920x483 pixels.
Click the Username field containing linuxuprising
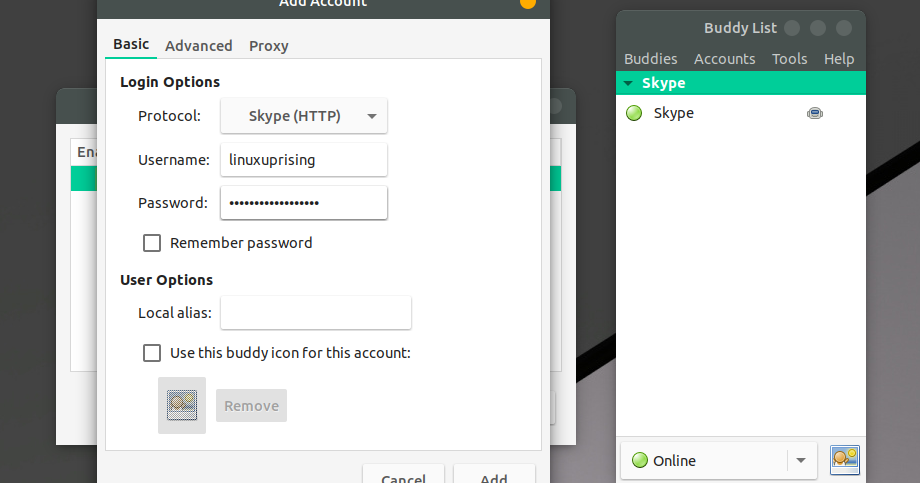click(x=304, y=160)
